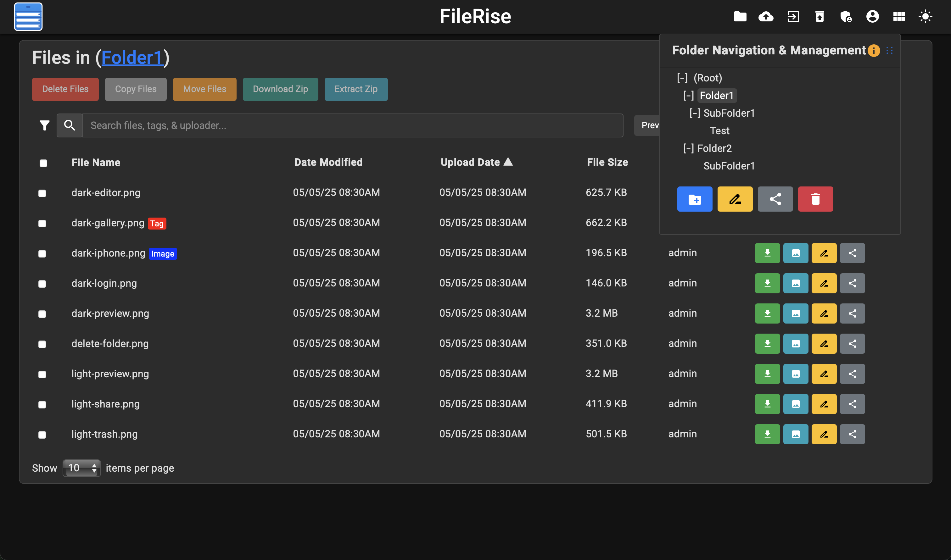Download dark-editor.png with the green download icon
Viewport: 951px width, 560px height.
pyautogui.click(x=767, y=192)
